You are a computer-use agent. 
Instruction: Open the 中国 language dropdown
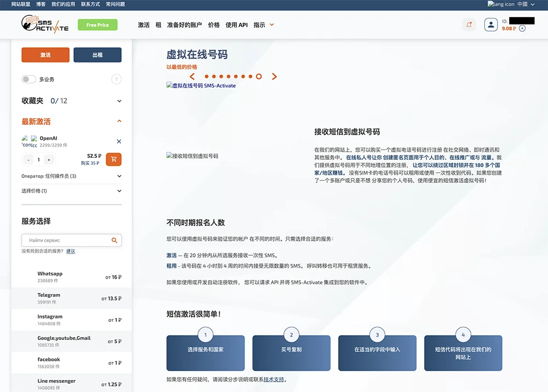(x=526, y=4)
